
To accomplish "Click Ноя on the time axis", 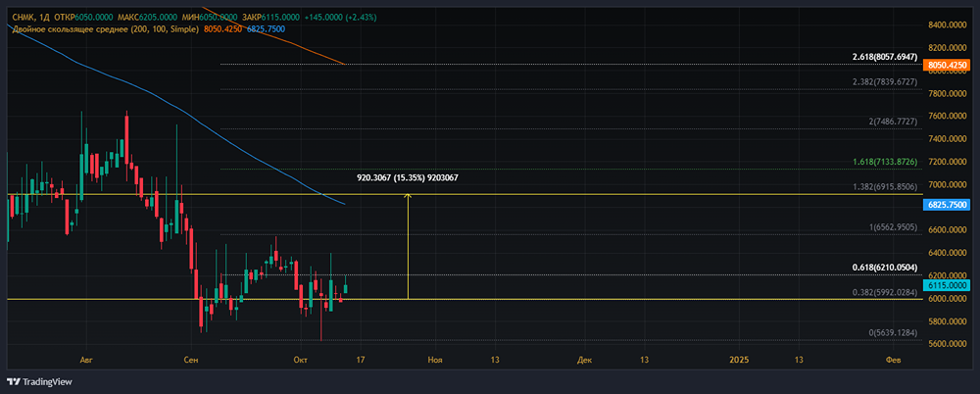I will point(436,360).
